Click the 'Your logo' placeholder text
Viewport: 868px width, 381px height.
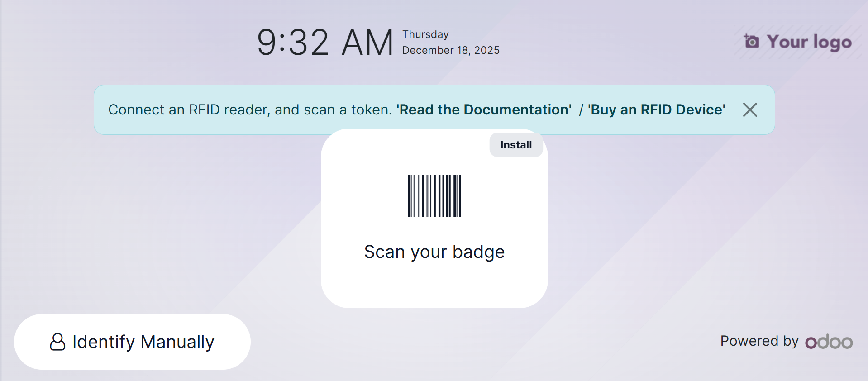(809, 42)
